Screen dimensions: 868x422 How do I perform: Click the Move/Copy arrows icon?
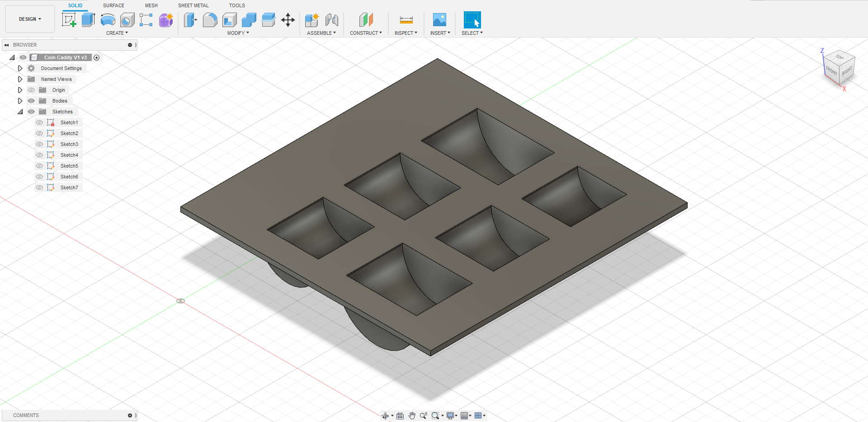point(288,20)
